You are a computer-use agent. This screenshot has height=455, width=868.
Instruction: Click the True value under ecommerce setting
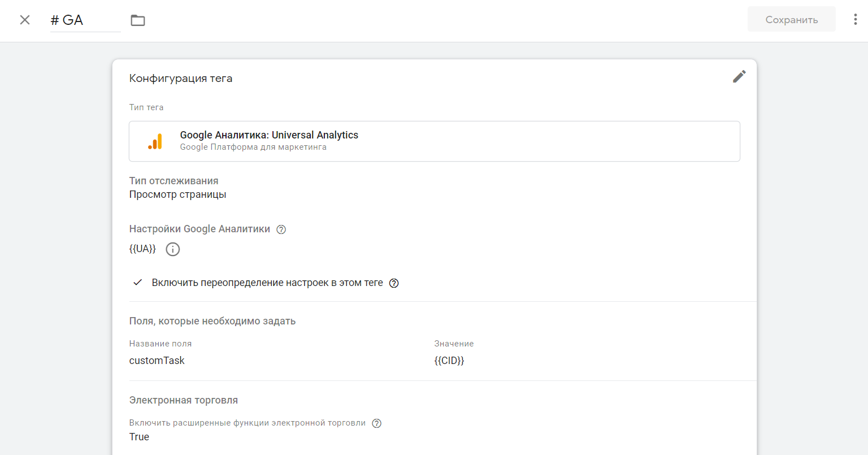pos(139,437)
